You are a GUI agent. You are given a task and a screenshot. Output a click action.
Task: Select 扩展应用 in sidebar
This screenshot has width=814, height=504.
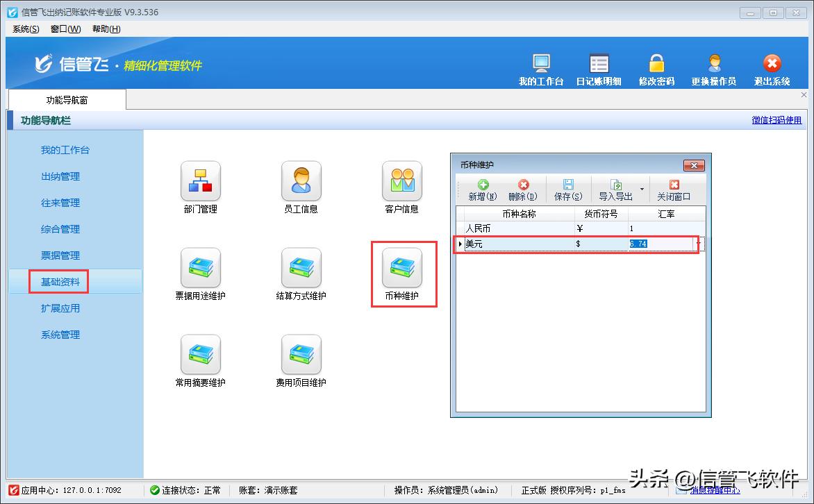tap(60, 308)
